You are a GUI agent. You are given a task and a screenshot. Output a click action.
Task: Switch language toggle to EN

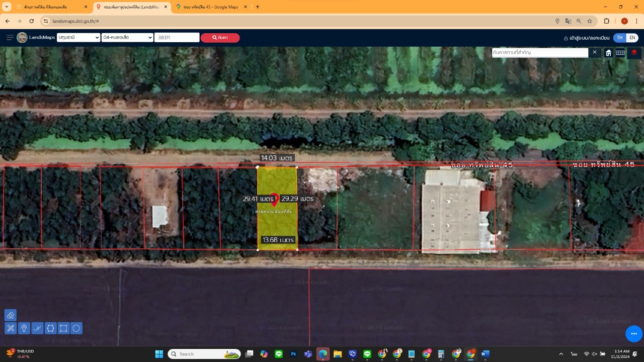pos(632,38)
